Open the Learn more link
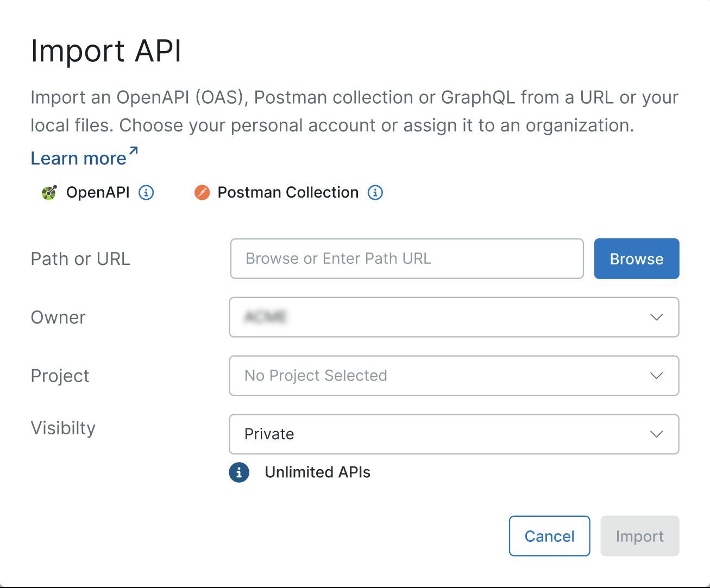Screen dimensions: 710x588 point(78,158)
